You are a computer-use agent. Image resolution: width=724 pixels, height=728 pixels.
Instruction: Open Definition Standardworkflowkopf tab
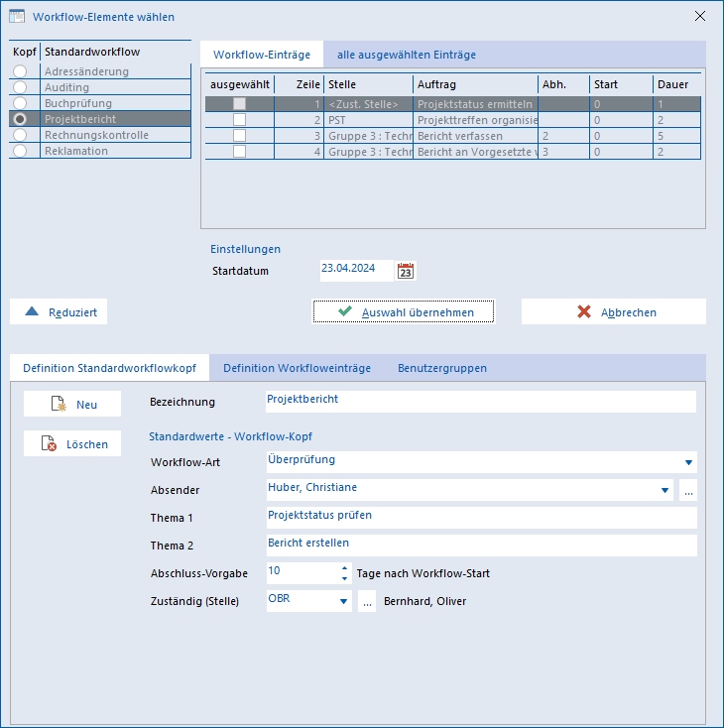click(110, 368)
